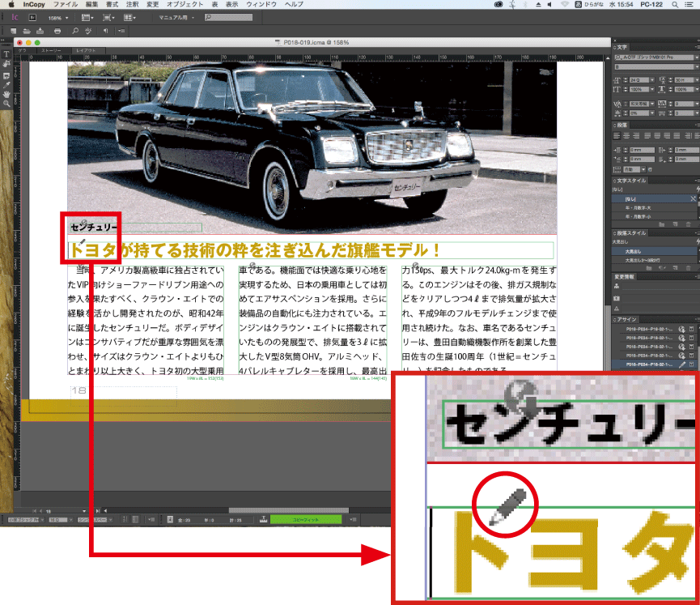Open the ファイル menu
This screenshot has width=700, height=605.
pos(66,4)
